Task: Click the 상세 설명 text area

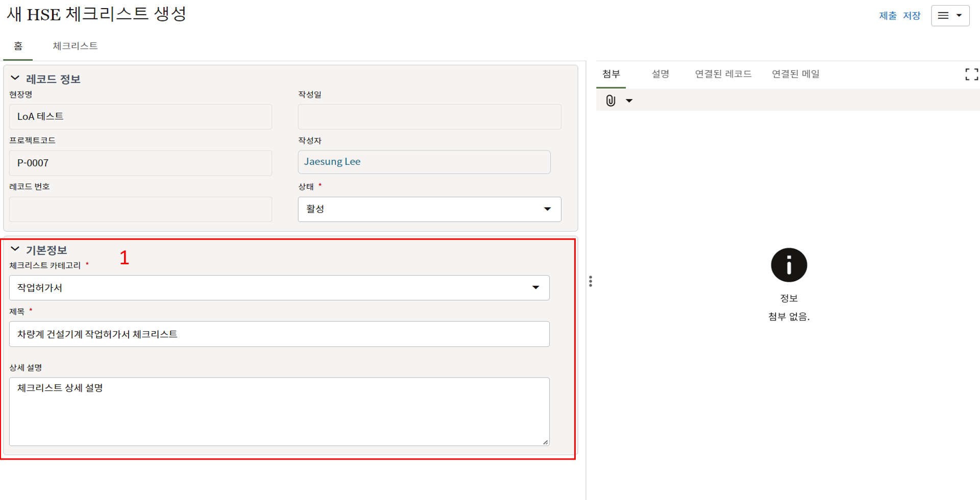Action: 279,411
